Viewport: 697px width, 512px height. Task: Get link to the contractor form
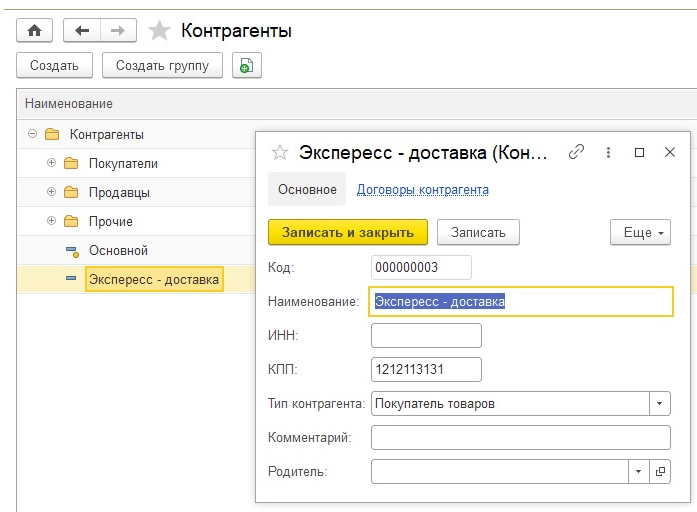tap(576, 152)
